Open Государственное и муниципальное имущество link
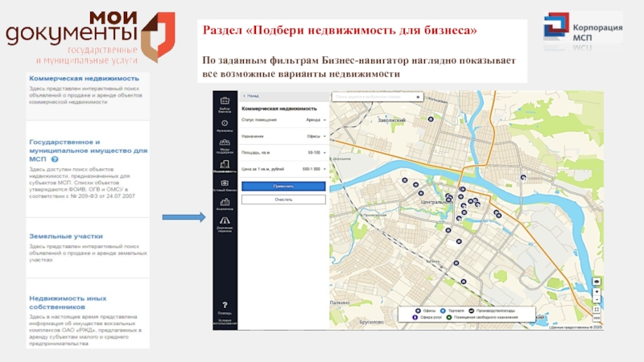This screenshot has height=362, width=644. 88,150
